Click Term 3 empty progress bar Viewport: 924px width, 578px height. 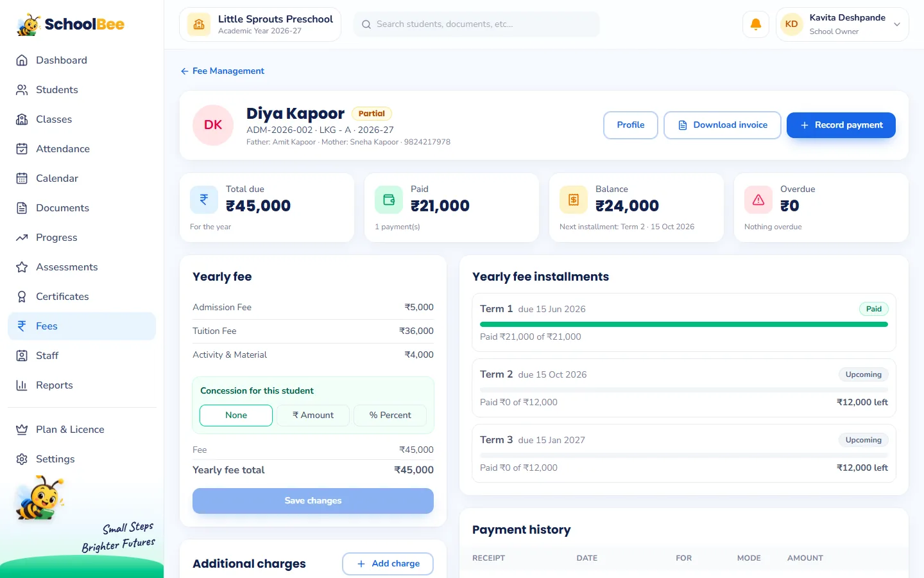684,455
